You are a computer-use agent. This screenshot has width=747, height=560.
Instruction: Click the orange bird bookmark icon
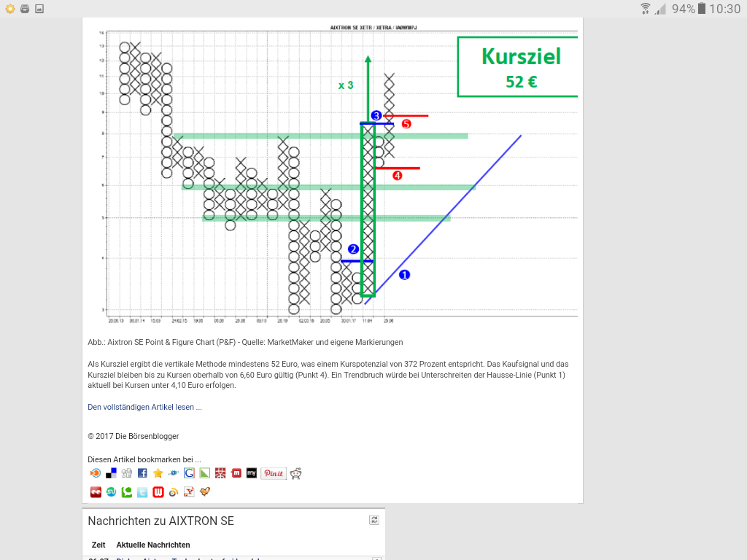[205, 492]
